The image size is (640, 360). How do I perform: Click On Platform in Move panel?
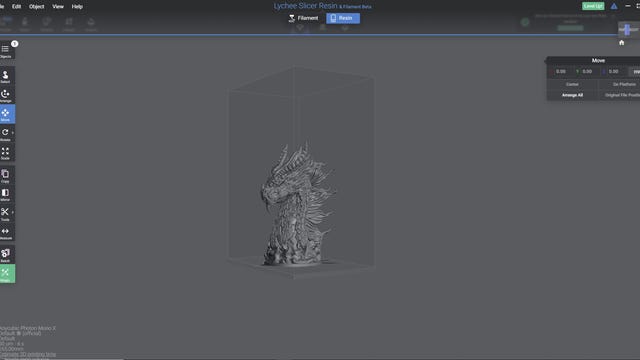624,84
